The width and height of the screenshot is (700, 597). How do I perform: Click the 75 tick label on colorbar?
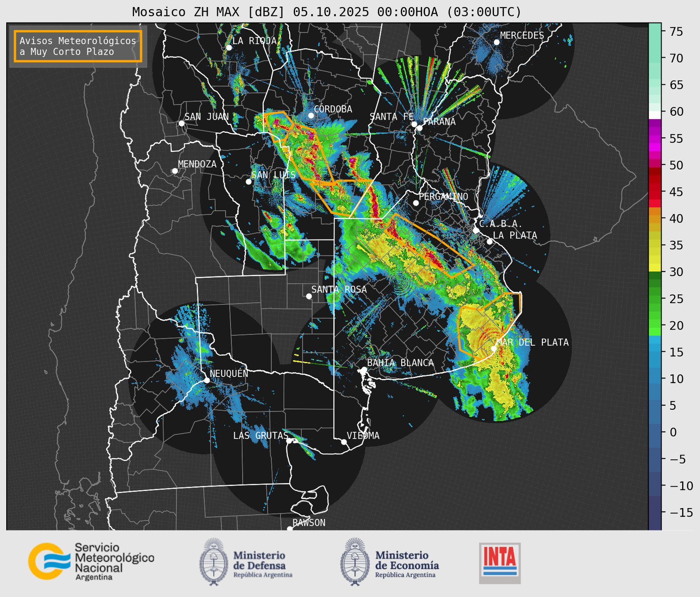[676, 32]
